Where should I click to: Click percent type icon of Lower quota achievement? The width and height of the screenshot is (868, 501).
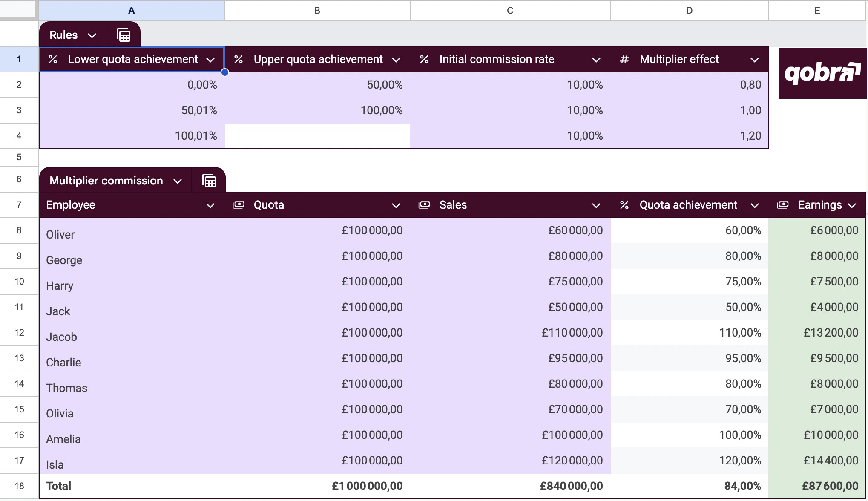[53, 59]
